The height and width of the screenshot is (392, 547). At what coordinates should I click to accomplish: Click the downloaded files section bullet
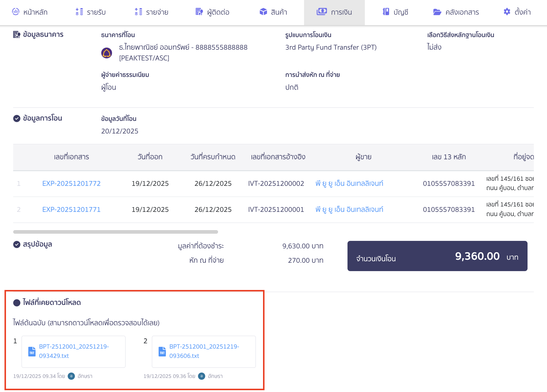click(x=17, y=303)
